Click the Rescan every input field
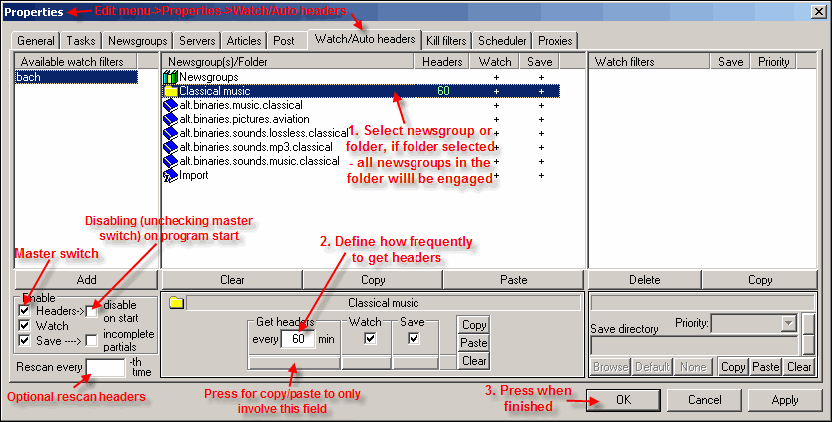The image size is (832, 422). coord(105,367)
